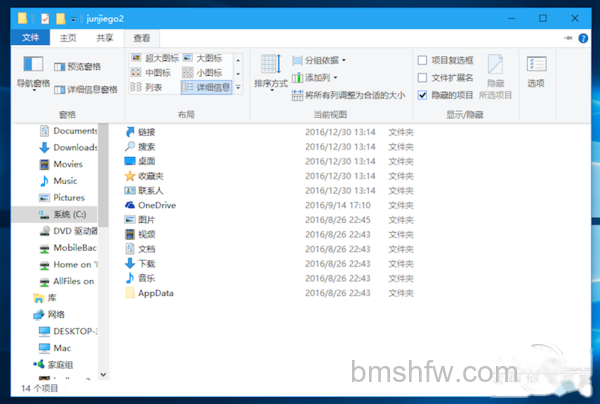Select the 下载 folder icon
Viewport: 600px width, 404px height.
pos(130,264)
